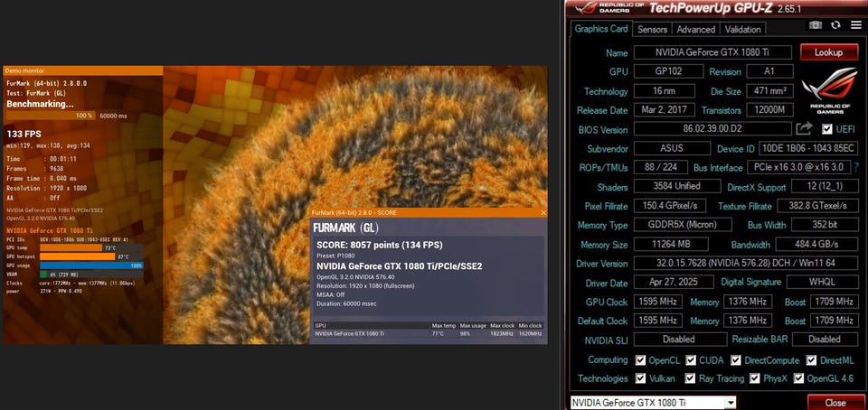Screen dimensions: 868x410
Task: Click the GPU usage bar in FurMark
Action: pyautogui.click(x=92, y=266)
